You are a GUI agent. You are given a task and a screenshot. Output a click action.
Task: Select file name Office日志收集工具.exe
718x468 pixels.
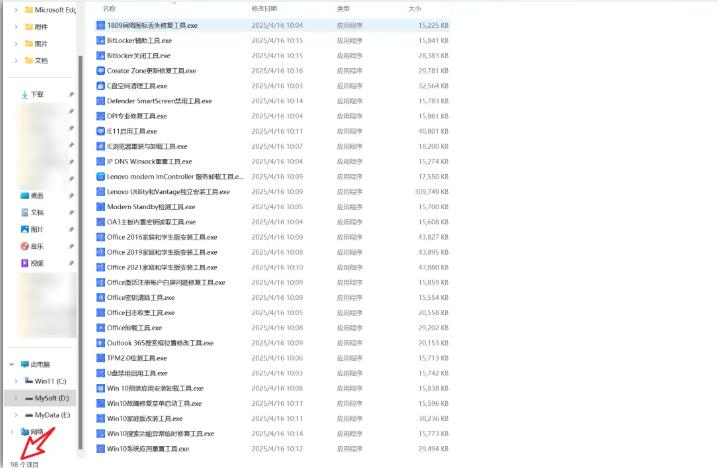[141, 312]
